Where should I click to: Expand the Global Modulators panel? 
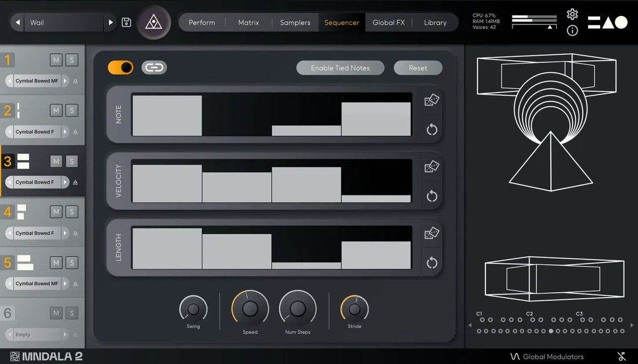(x=548, y=357)
